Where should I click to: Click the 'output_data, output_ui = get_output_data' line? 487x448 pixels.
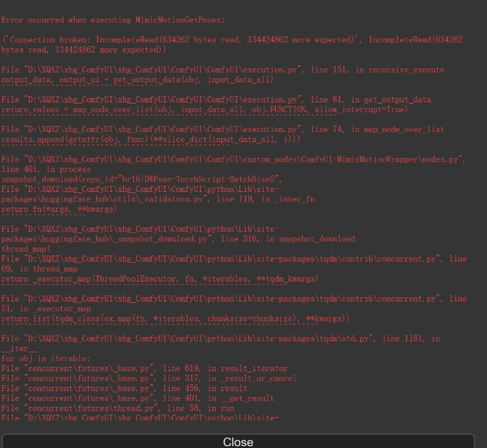point(137,79)
